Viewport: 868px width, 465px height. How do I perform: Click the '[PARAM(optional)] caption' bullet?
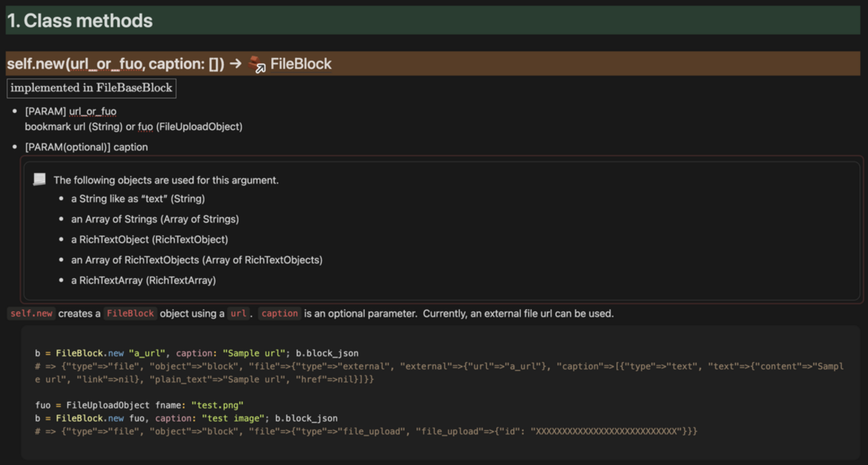coord(86,147)
